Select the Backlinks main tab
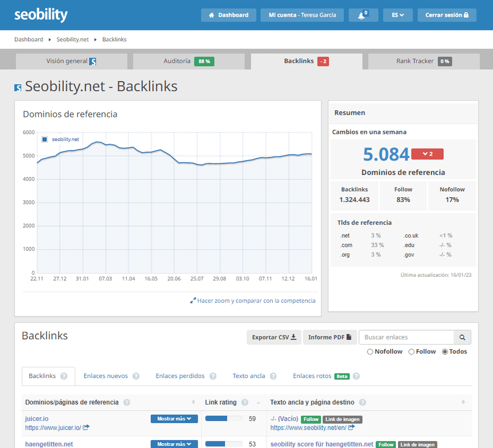The image size is (493, 448). (307, 61)
